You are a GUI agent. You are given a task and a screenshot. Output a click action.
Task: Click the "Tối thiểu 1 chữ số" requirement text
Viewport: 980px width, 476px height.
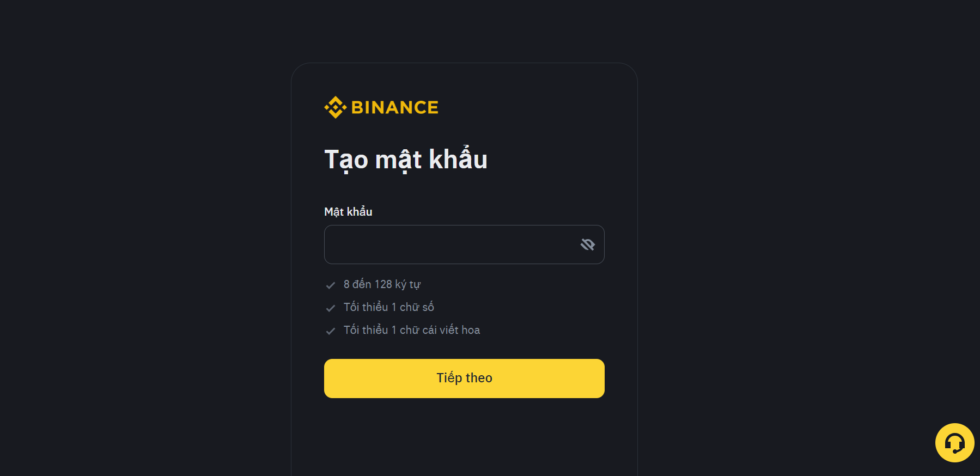pyautogui.click(x=388, y=307)
